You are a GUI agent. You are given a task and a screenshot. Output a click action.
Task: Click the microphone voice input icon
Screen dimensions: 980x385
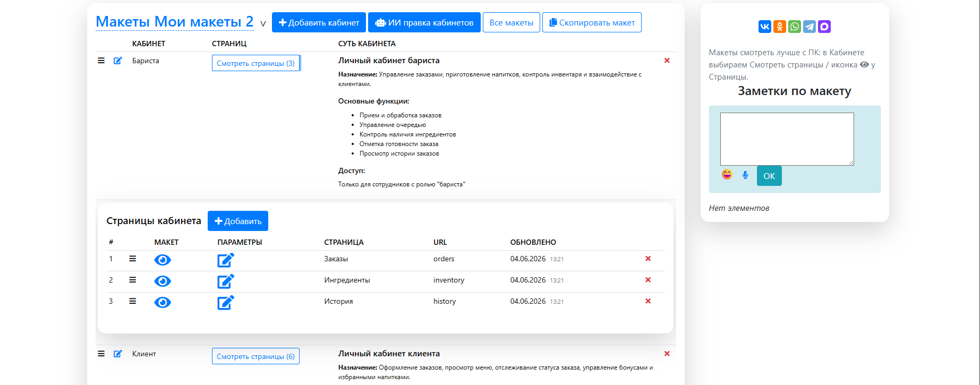pyautogui.click(x=745, y=175)
